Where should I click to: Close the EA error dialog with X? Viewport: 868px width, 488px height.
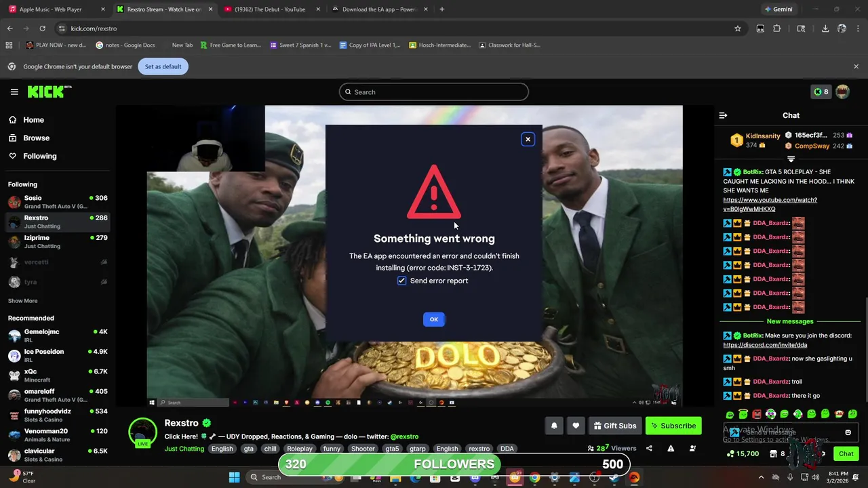click(528, 140)
